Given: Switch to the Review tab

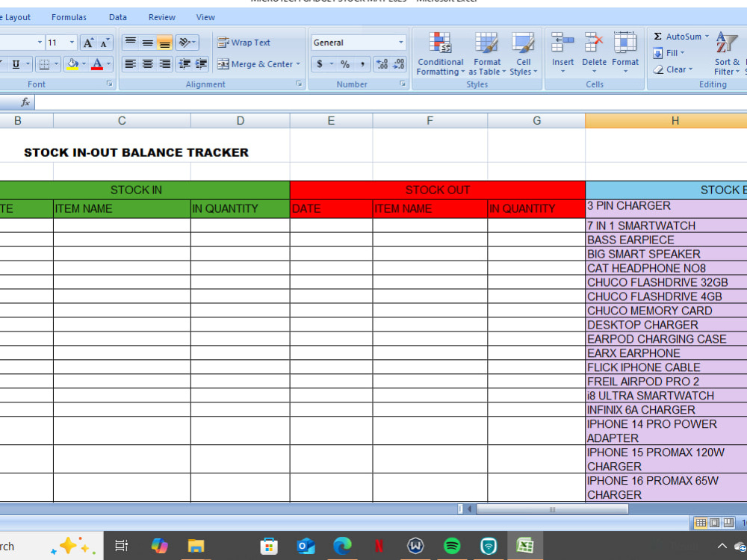Looking at the screenshot, I should [x=162, y=17].
